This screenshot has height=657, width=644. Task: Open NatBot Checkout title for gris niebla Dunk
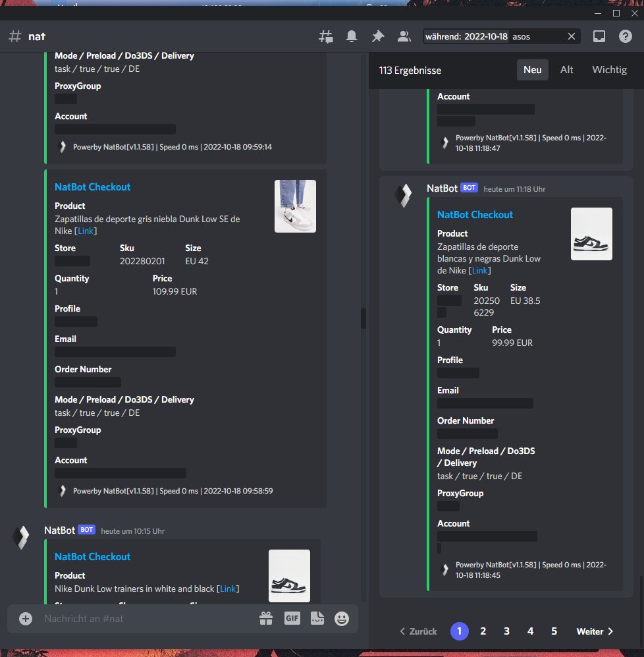coord(93,187)
